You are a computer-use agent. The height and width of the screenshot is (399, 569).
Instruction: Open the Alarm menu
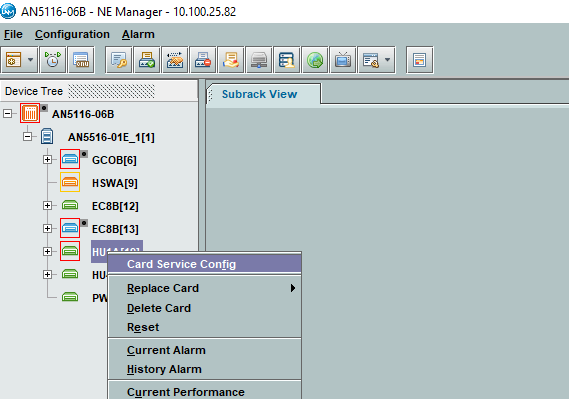coord(138,34)
